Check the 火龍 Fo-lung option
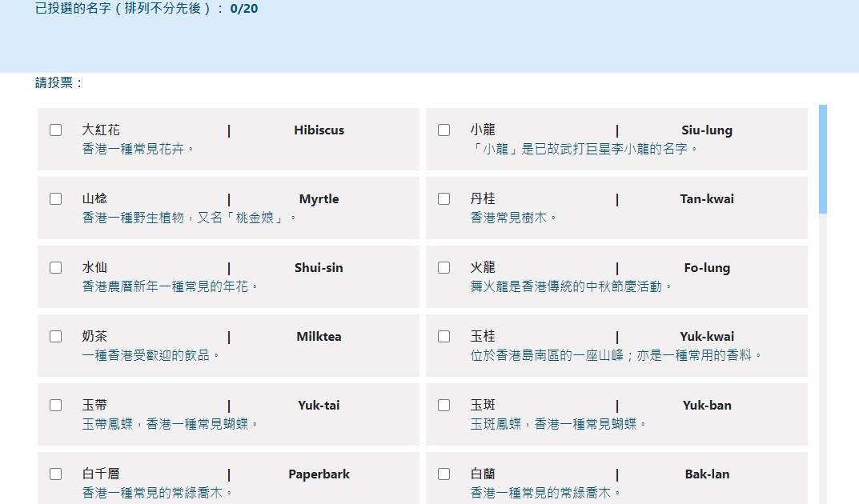The image size is (859, 504). tap(444, 267)
